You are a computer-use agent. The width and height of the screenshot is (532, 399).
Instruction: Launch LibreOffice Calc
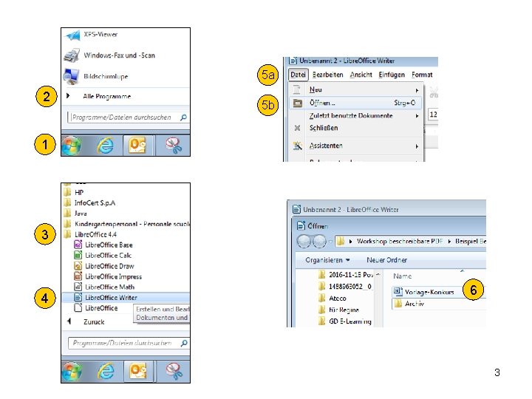coord(103,256)
